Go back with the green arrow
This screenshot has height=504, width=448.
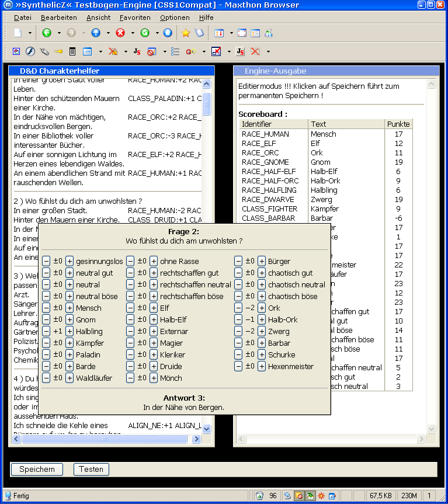47,33
